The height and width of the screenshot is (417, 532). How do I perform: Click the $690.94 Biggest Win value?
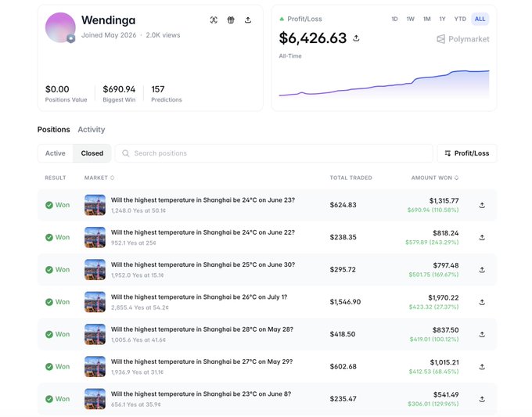point(119,89)
